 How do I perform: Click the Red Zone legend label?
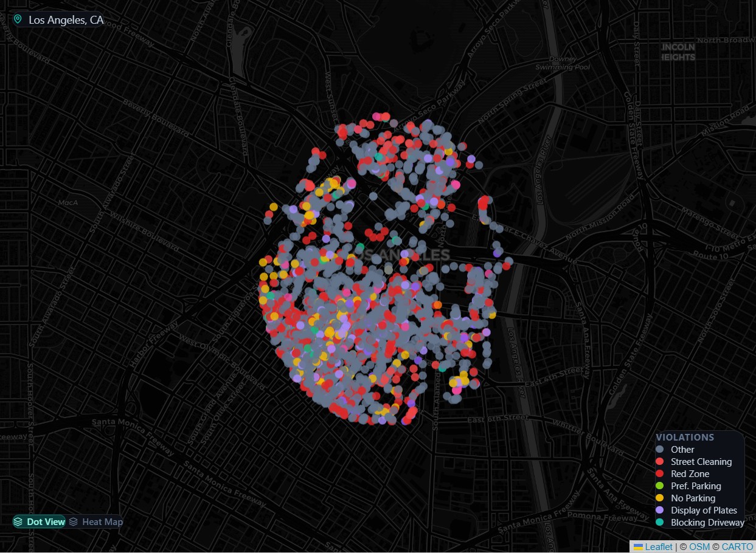point(690,473)
